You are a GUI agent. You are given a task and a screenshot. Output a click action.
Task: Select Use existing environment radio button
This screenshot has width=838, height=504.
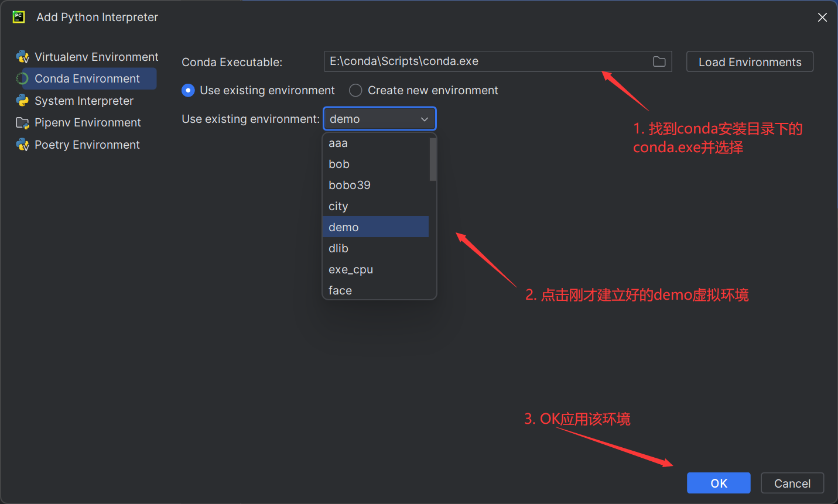pyautogui.click(x=188, y=90)
